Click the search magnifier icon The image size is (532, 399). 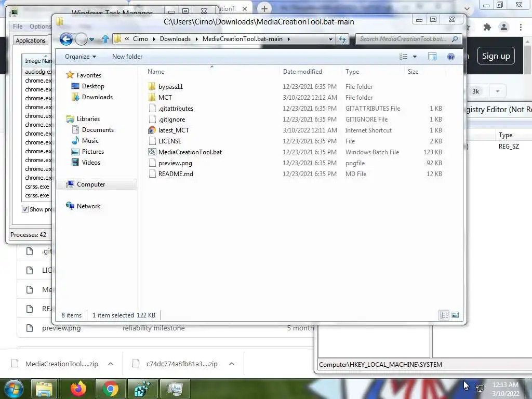tap(455, 39)
